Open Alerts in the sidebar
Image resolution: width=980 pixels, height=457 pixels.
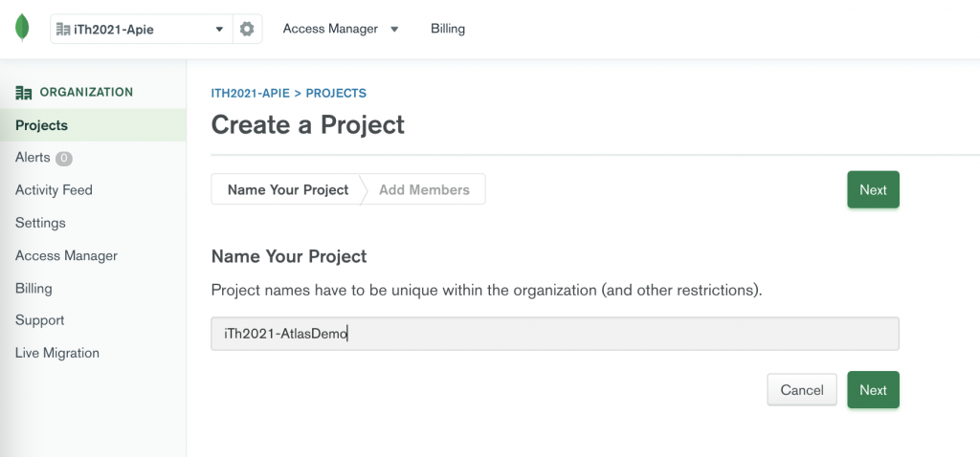pos(33,158)
